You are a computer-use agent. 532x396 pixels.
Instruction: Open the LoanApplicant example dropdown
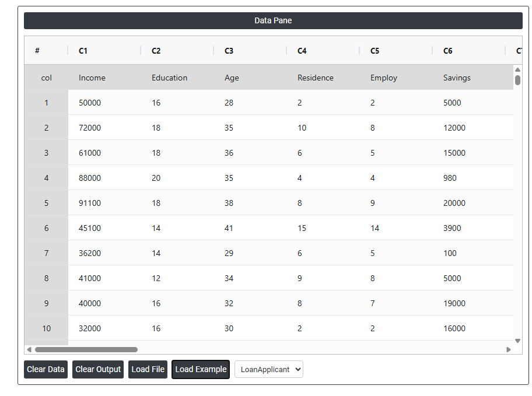[269, 369]
